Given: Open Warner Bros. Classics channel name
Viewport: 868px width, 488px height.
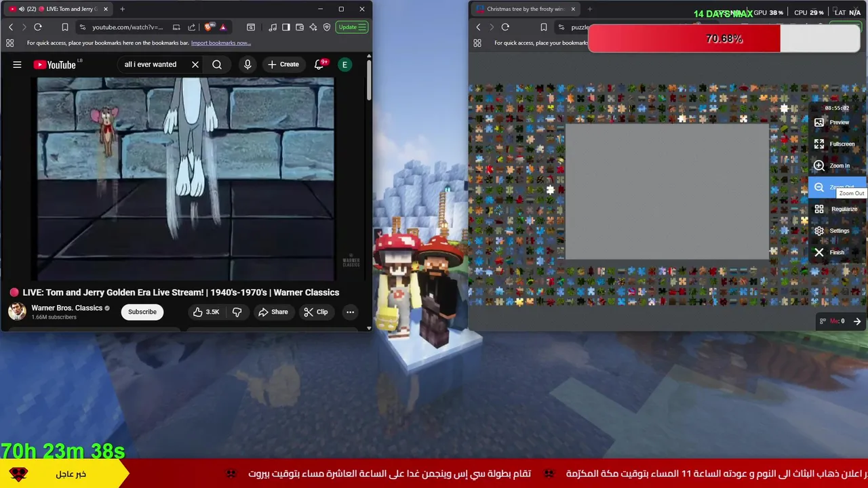Looking at the screenshot, I should [x=66, y=308].
